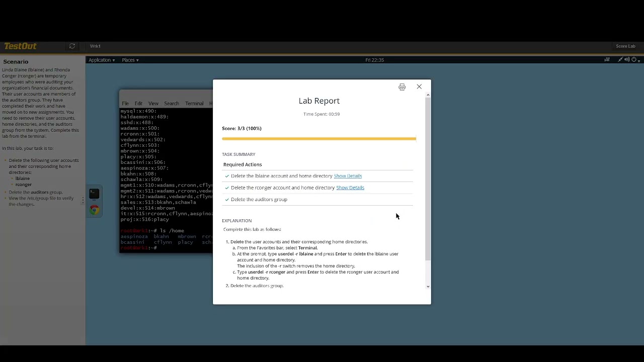This screenshot has height=362, width=644.
Task: Click the report scrollbar up arrow
Action: point(428,95)
